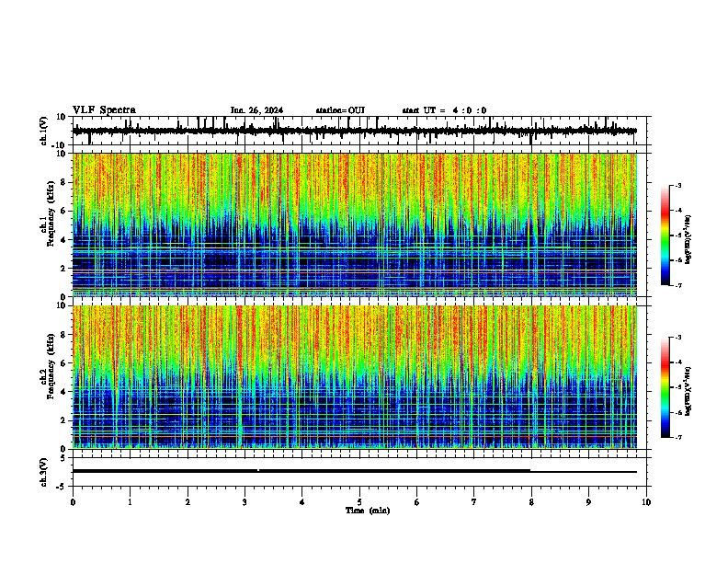Image resolution: width=728 pixels, height=563 pixels.
Task: Click the "-3" label on ch.2 color bar
Action: tap(677, 338)
